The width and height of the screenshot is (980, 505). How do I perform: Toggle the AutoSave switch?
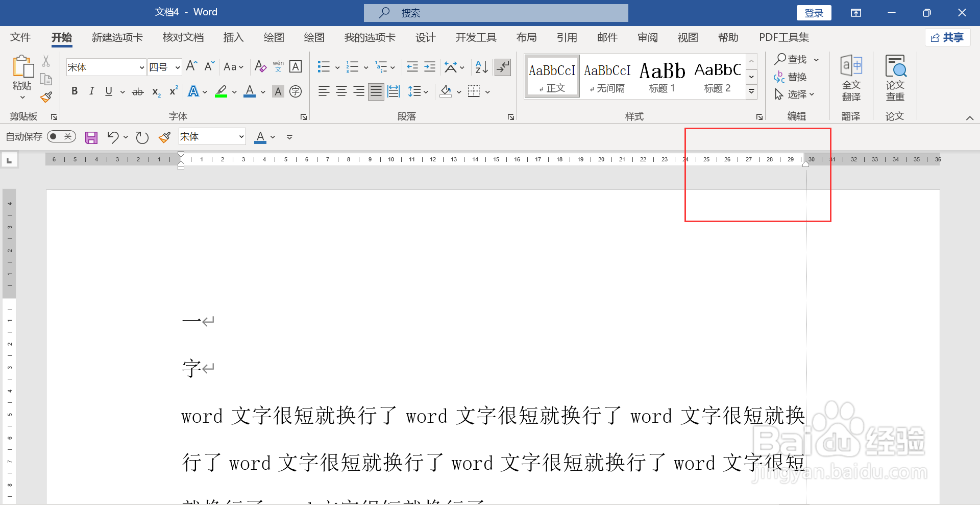click(61, 136)
